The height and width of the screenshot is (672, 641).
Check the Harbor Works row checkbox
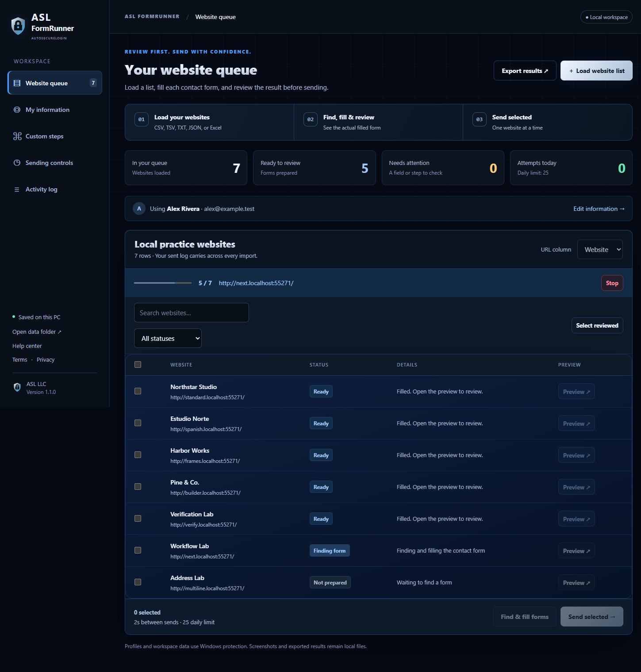pos(138,455)
